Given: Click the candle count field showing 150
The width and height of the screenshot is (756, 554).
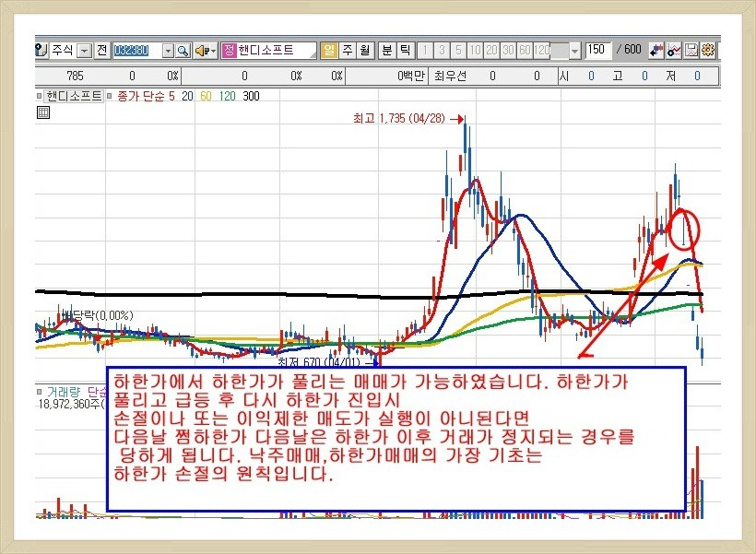Looking at the screenshot, I should pyautogui.click(x=597, y=50).
